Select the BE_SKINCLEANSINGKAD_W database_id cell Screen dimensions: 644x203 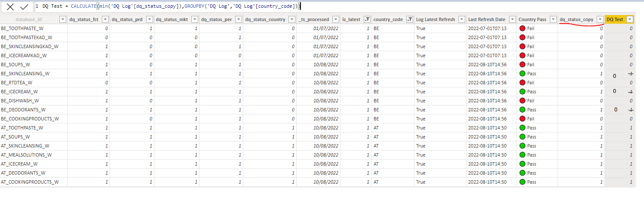[34, 46]
